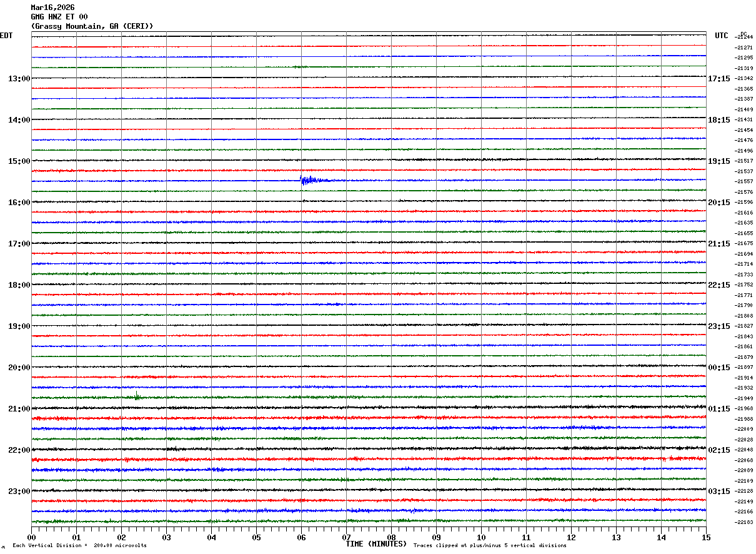756x554 pixels.
Task: Click the DC offset value -21675
Action: coord(744,244)
